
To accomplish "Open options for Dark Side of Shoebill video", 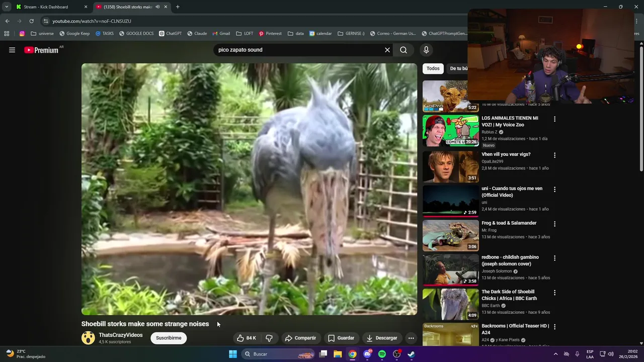I will pos(554,293).
